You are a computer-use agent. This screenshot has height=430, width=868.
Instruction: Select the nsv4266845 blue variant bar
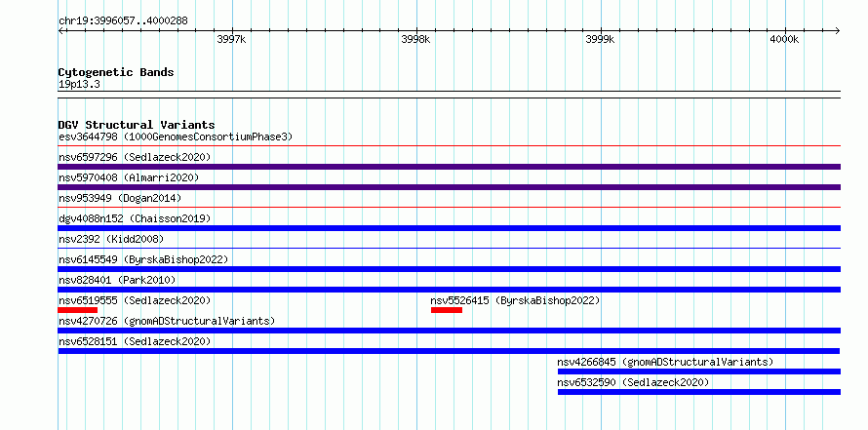tap(699, 371)
